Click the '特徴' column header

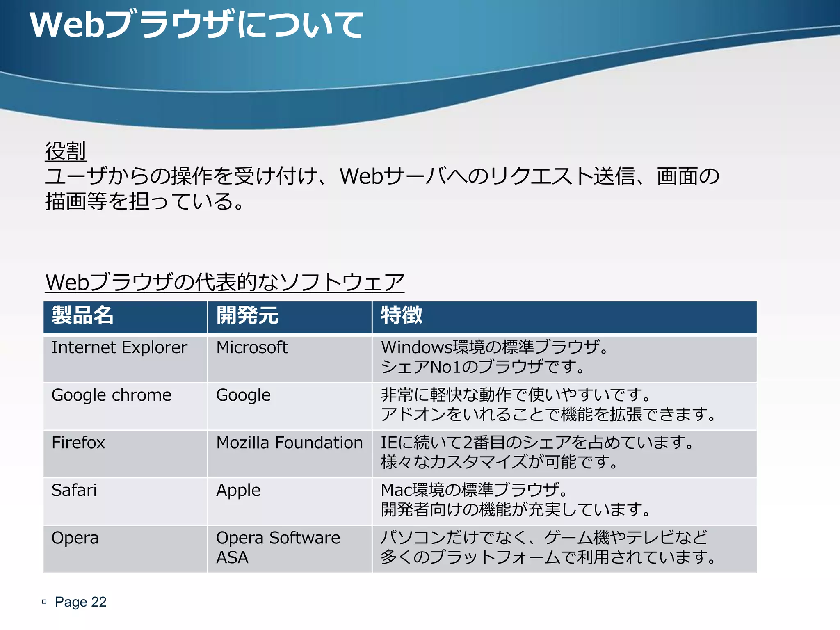pos(564,317)
